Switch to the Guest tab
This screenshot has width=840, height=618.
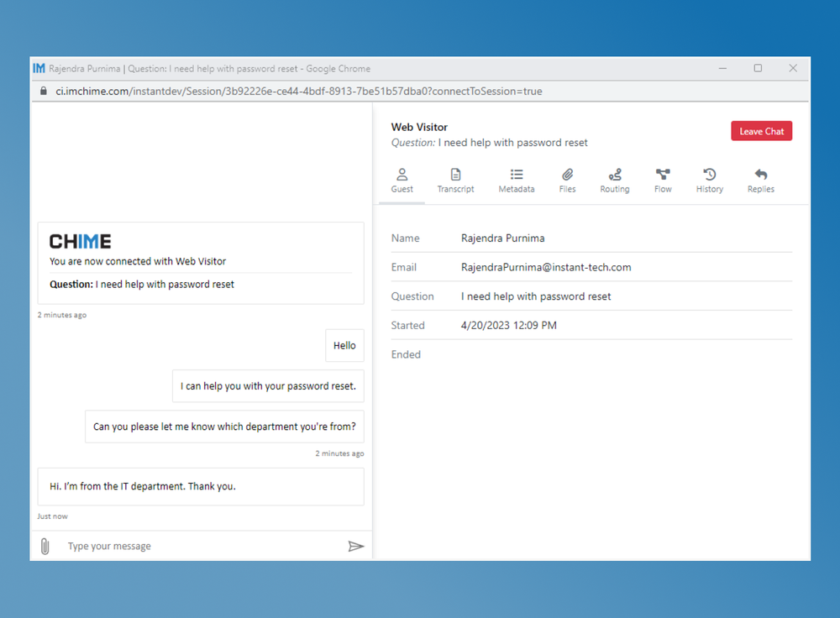coord(402,179)
